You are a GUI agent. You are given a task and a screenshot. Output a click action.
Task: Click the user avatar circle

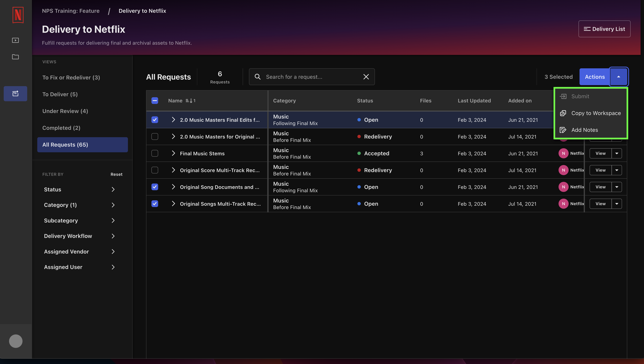(16, 341)
